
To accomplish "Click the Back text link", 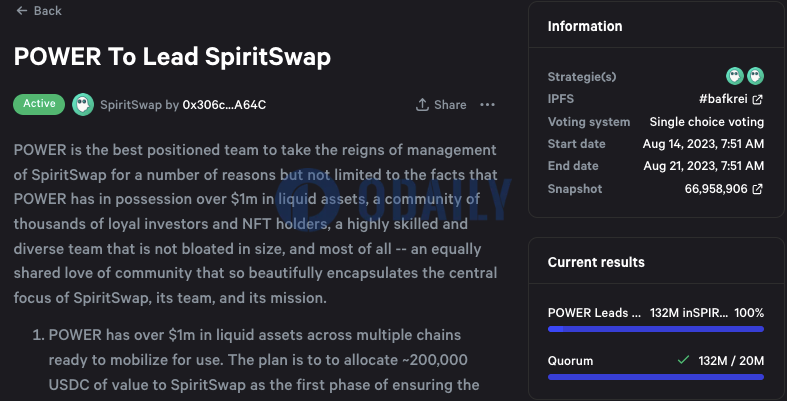I will pos(48,11).
